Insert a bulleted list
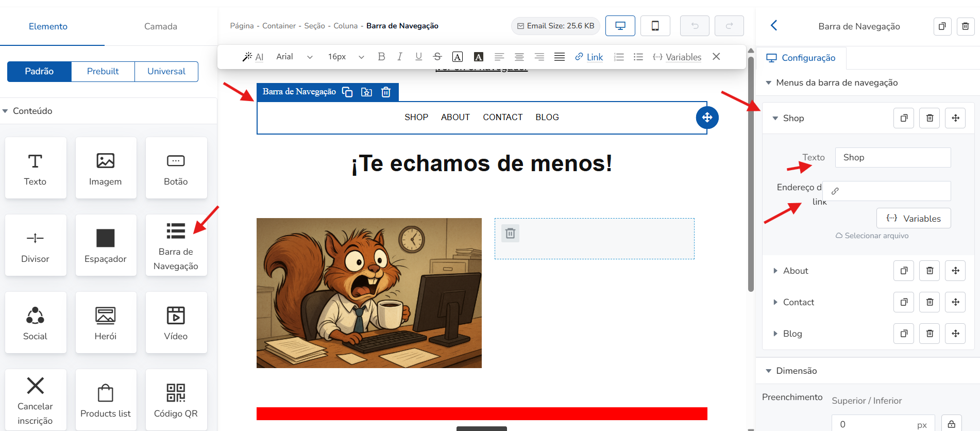Screen dimensions: 980x431 pos(638,57)
